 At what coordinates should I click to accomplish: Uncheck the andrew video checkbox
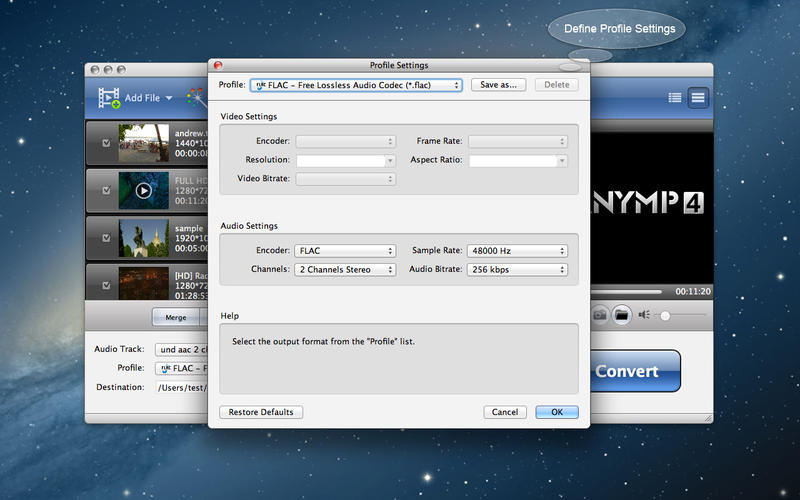[x=106, y=142]
